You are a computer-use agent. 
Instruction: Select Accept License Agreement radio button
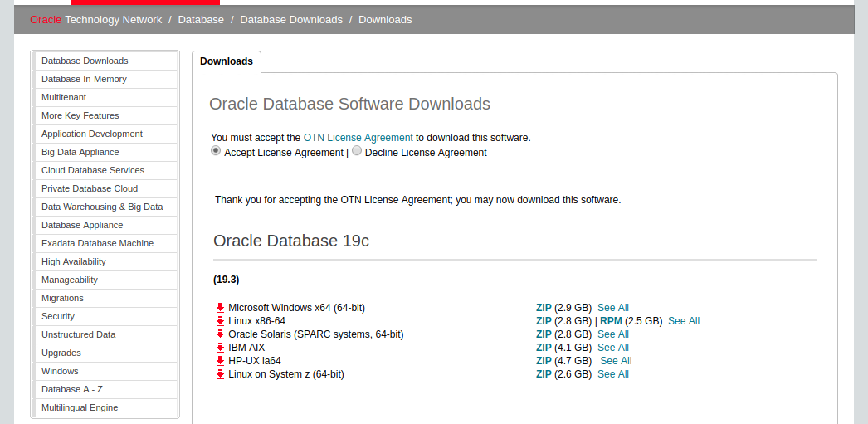(215, 150)
